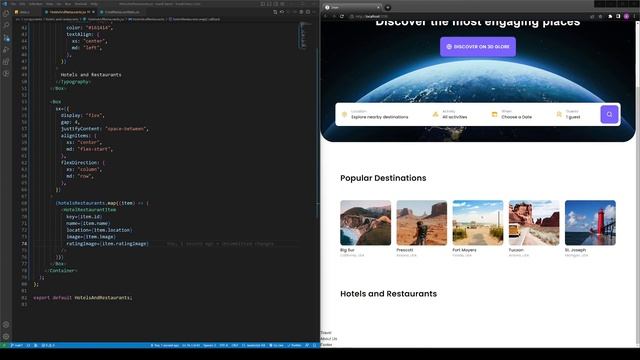
Task: Click the Discover on 3D Globe button
Action: [x=478, y=47]
